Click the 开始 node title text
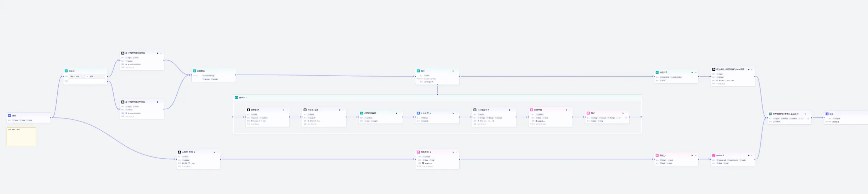 click(14, 115)
